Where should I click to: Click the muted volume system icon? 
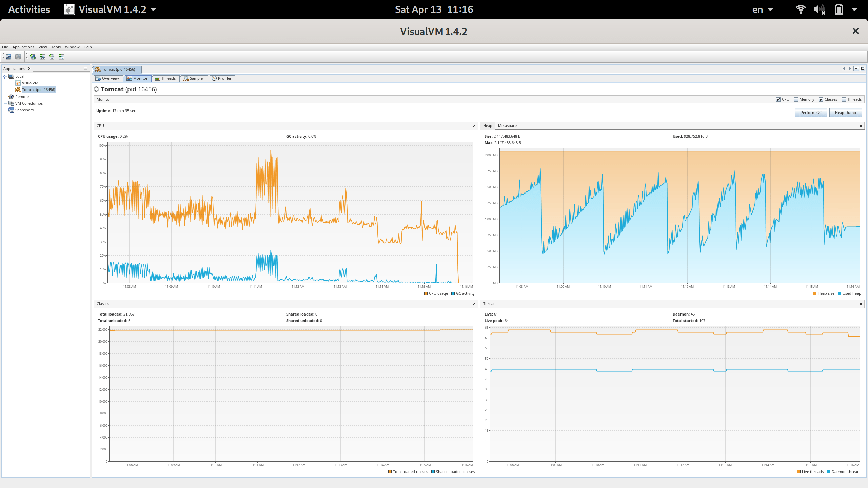(x=820, y=9)
